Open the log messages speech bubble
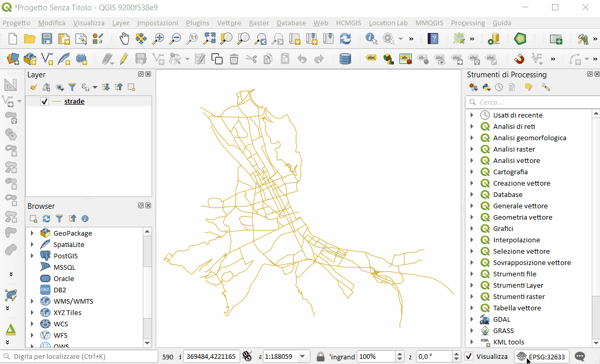Image resolution: width=600 pixels, height=364 pixels. [x=580, y=356]
